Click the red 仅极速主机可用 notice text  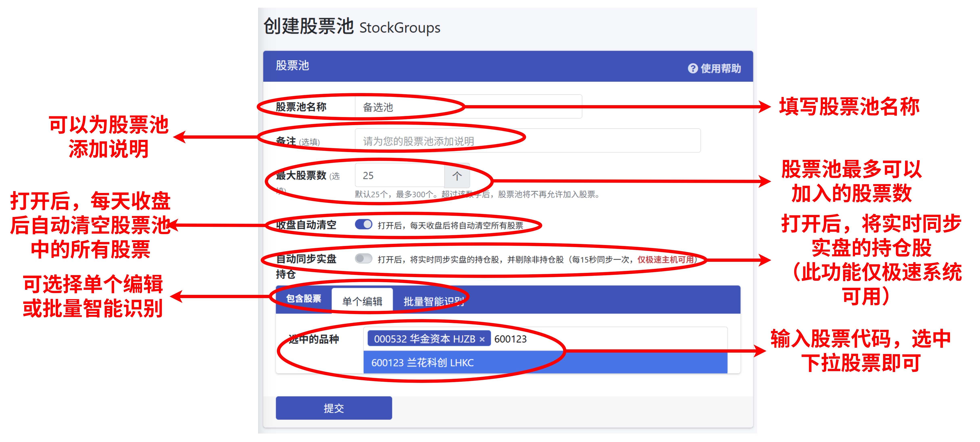(x=666, y=260)
